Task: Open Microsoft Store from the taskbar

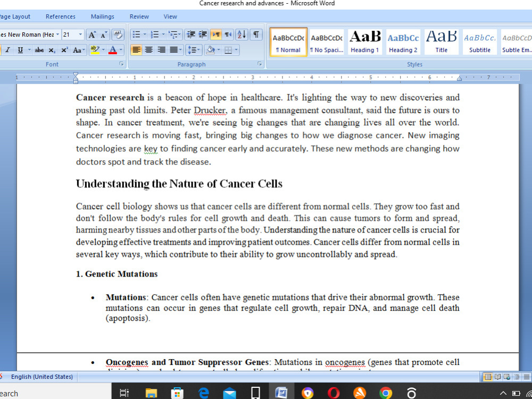Action: pyautogui.click(x=177, y=393)
